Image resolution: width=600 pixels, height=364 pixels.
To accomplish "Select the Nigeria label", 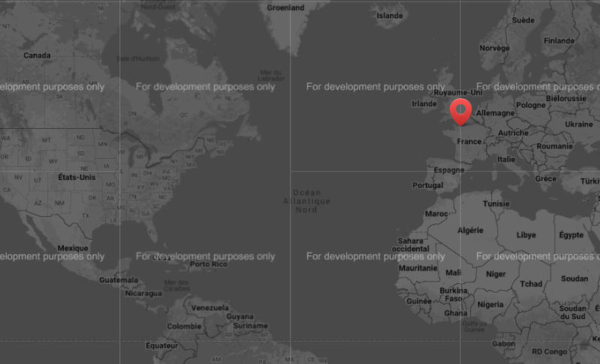I will tap(490, 305).
